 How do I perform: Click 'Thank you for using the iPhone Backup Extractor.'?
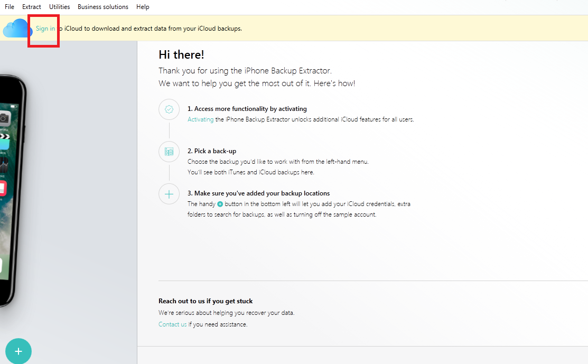(245, 71)
